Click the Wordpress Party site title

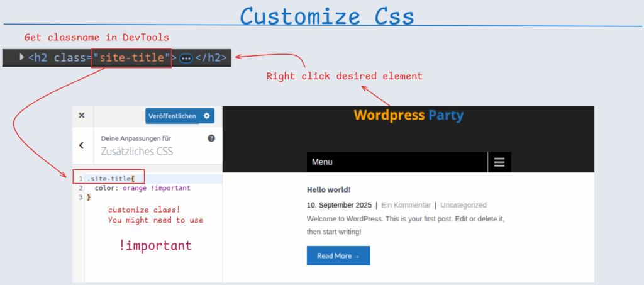pos(408,115)
